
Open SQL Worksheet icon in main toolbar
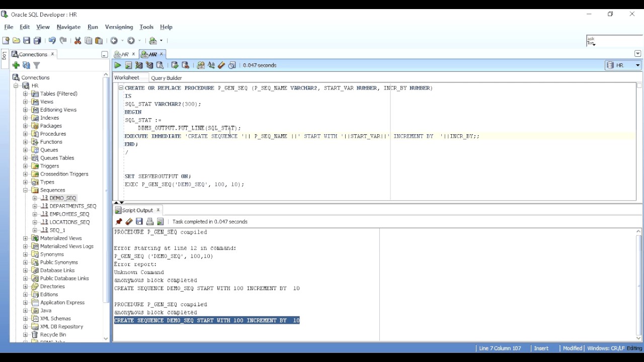click(153, 41)
